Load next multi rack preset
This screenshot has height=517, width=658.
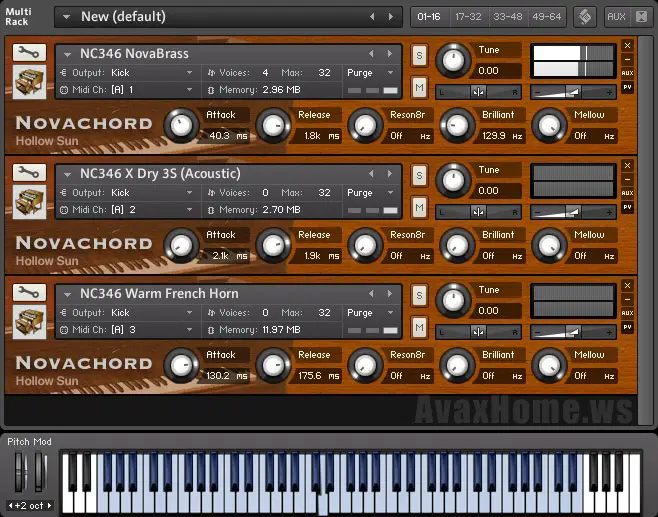[x=391, y=17]
